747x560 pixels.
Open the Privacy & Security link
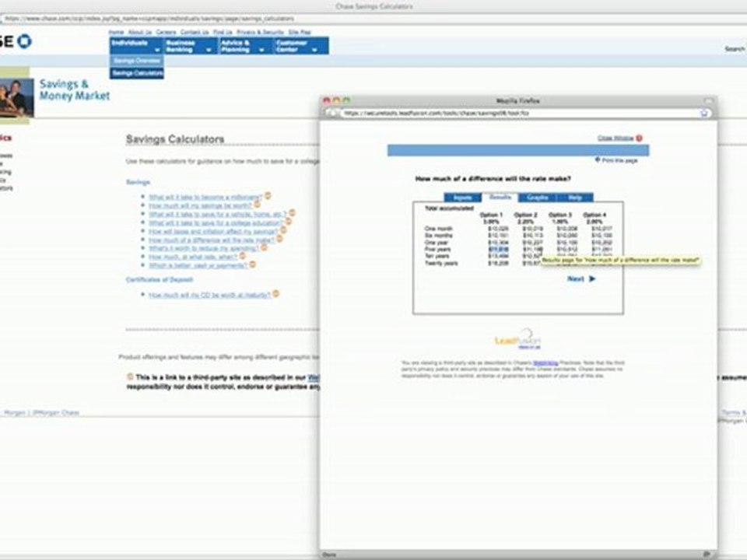tap(260, 33)
